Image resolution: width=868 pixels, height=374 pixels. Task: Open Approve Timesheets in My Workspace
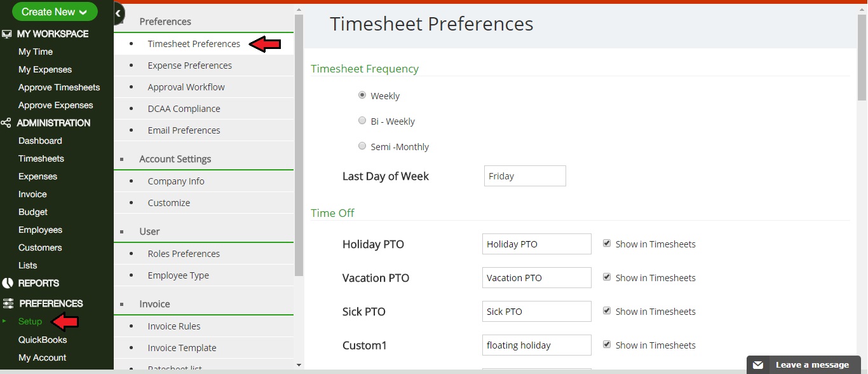59,87
